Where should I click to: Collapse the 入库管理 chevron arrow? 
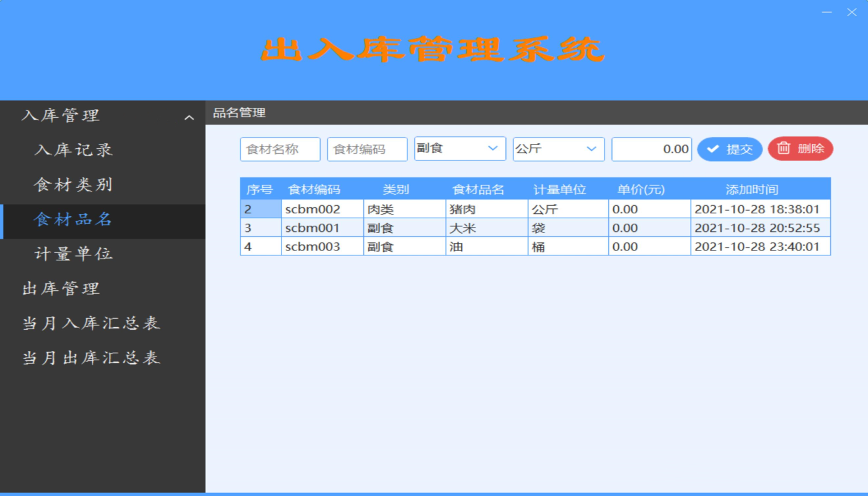point(189,117)
